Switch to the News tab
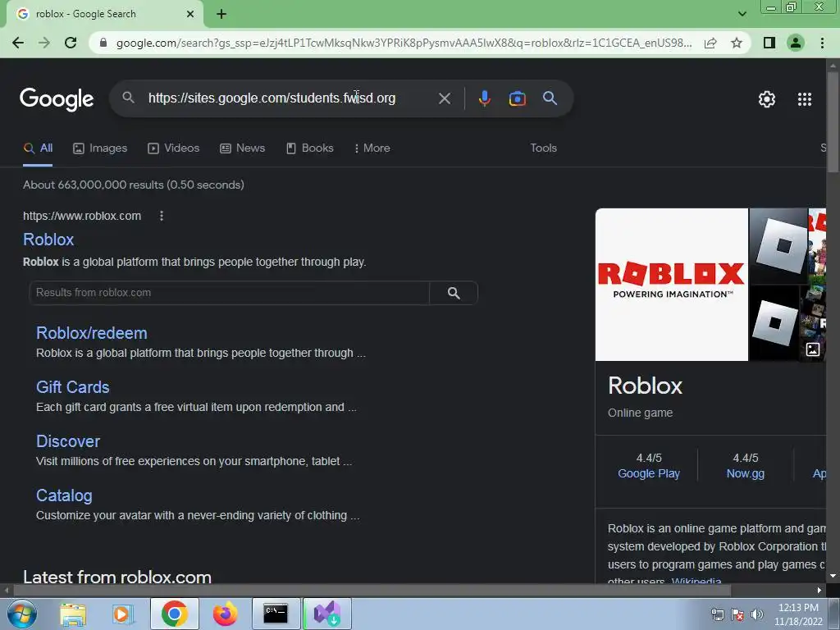 coord(243,148)
